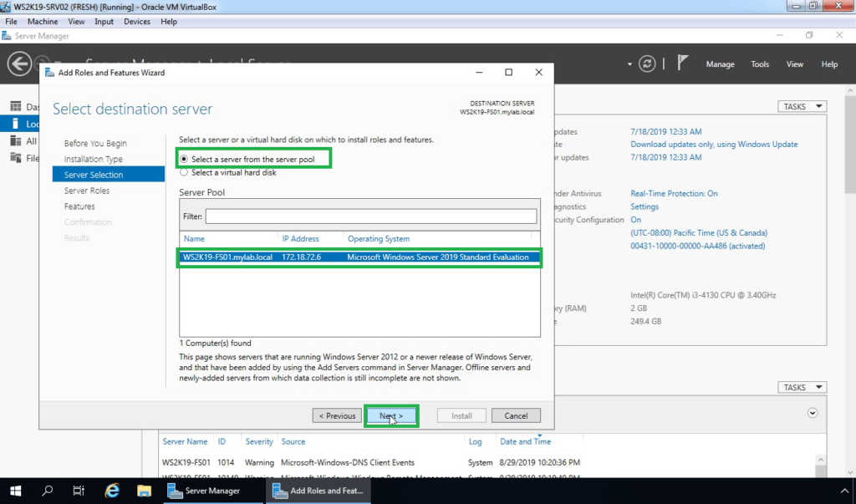856x504 pixels.
Task: Select the Local Server sidebar icon
Action: pyautogui.click(x=16, y=124)
